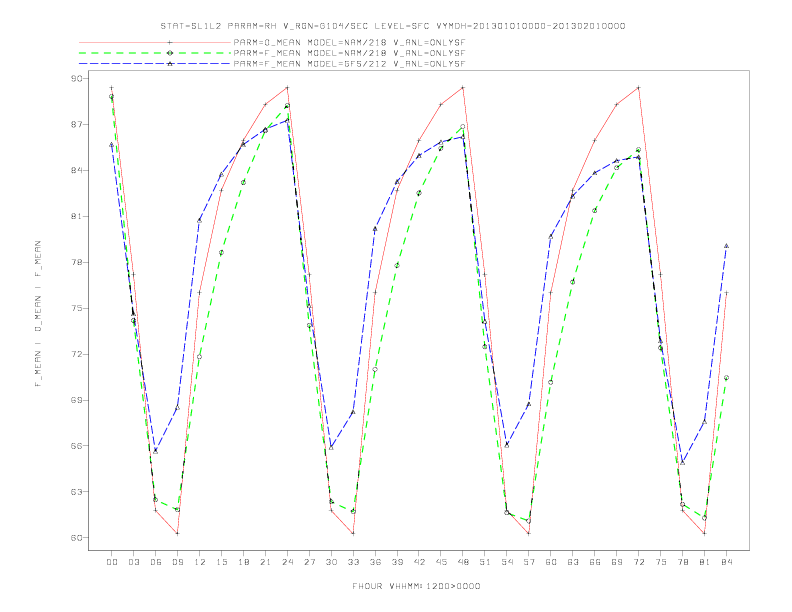This screenshot has width=792, height=612.
Task: Click the green circle data point at hour 15
Action: [221, 252]
